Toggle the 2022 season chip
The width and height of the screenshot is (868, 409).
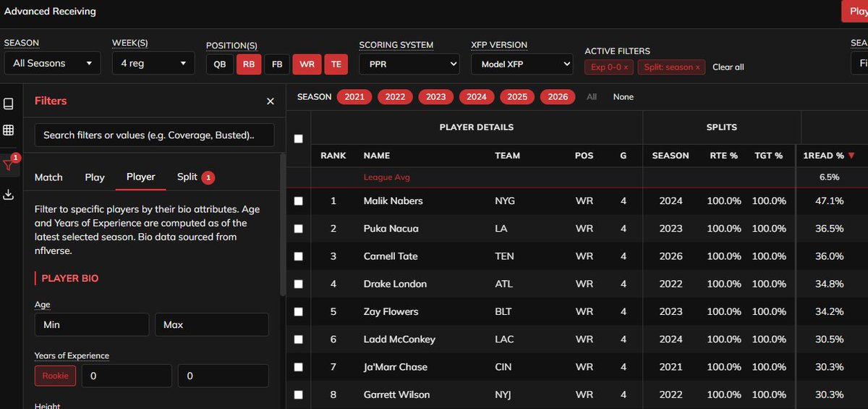click(395, 97)
